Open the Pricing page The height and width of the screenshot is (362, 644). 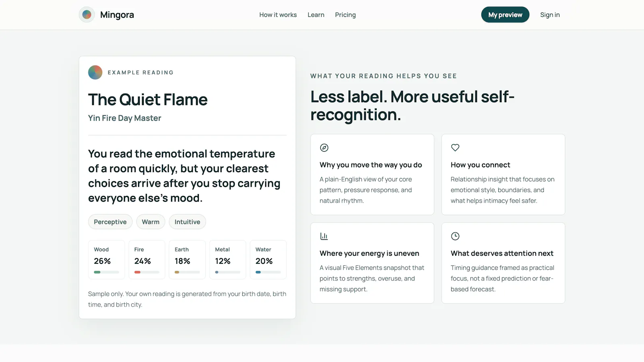(x=345, y=15)
